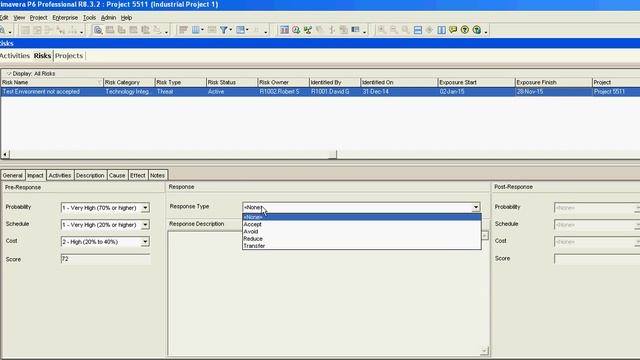The height and width of the screenshot is (360, 640).
Task: Expand the Display: All Risks chevron
Action: [x=9, y=73]
